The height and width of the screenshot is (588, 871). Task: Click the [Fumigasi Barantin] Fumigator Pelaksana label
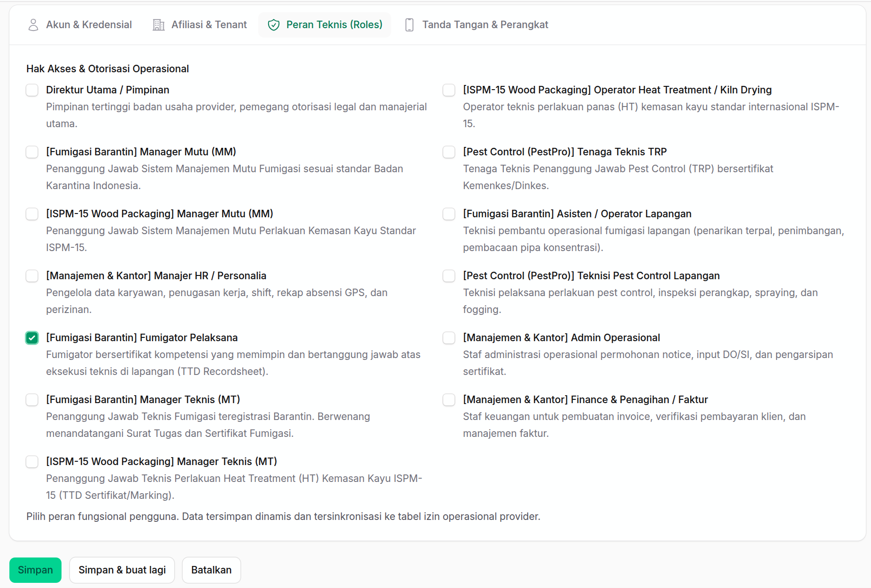point(142,338)
